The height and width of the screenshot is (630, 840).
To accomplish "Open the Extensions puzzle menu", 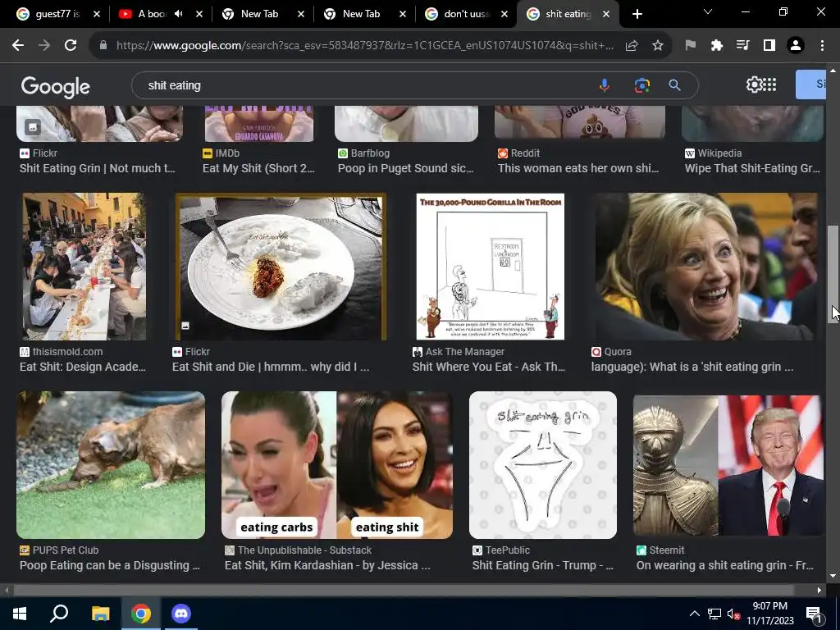I will [716, 46].
